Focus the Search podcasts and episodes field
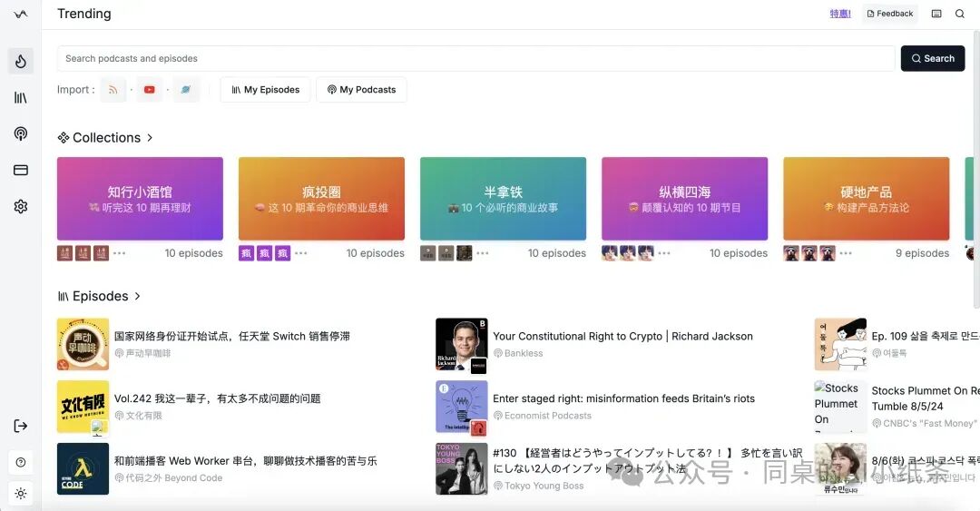 point(476,58)
